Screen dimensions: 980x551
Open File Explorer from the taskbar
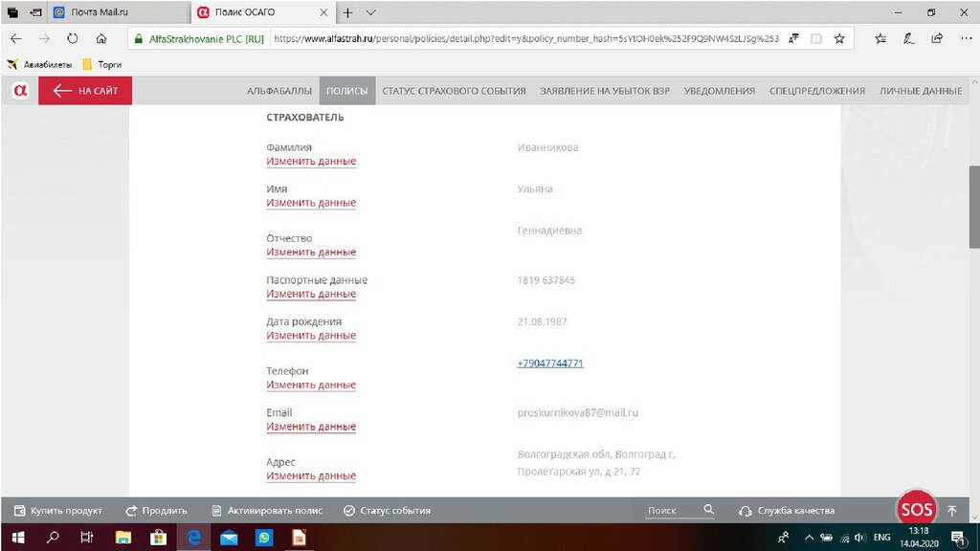tap(123, 538)
